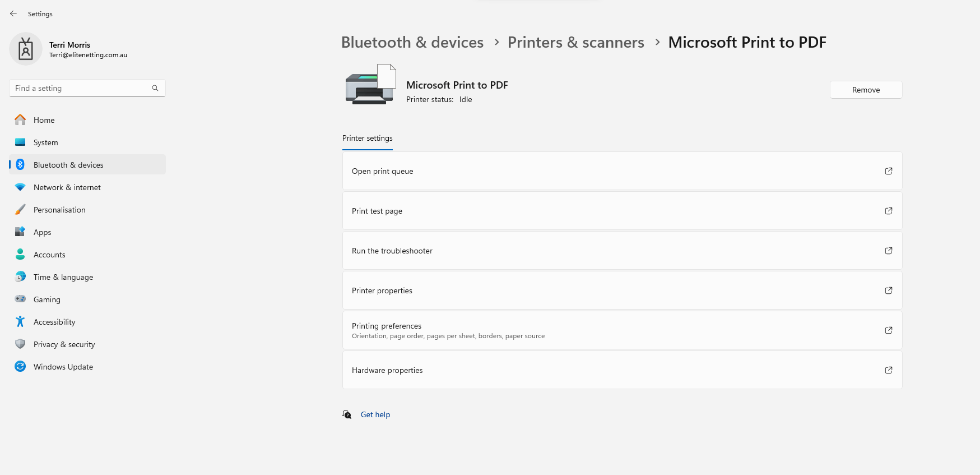The image size is (980, 475).
Task: Open the Accounts section
Action: (87, 255)
